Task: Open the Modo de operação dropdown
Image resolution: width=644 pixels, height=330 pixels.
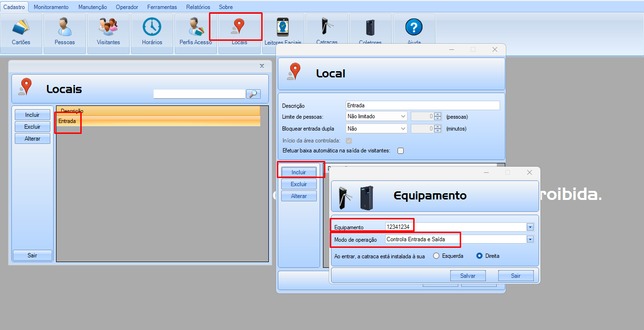Action: point(530,240)
